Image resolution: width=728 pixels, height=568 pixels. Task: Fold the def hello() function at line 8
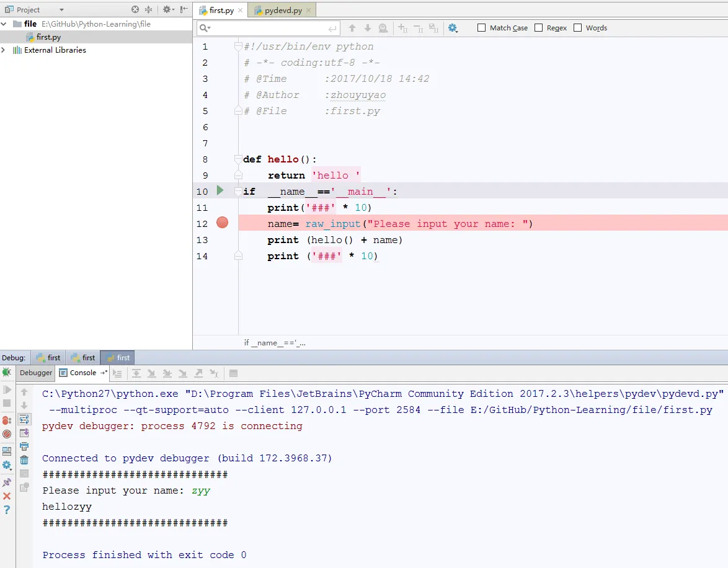[x=238, y=159]
